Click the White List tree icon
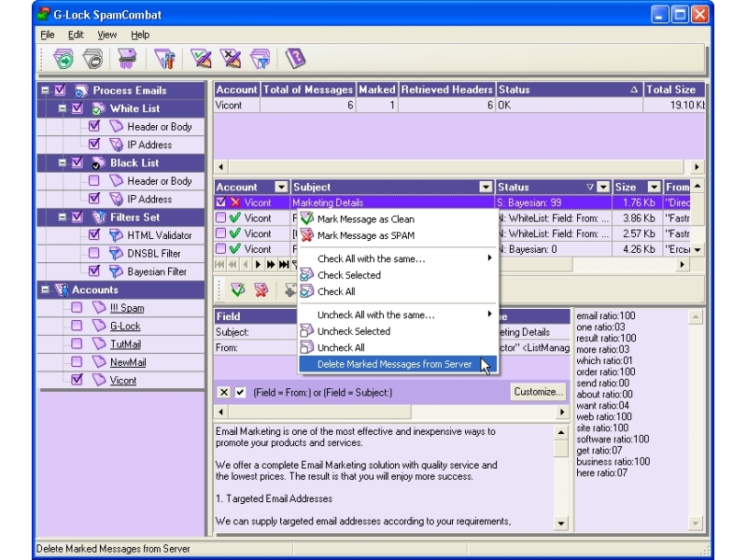747x560 pixels. pyautogui.click(x=98, y=109)
